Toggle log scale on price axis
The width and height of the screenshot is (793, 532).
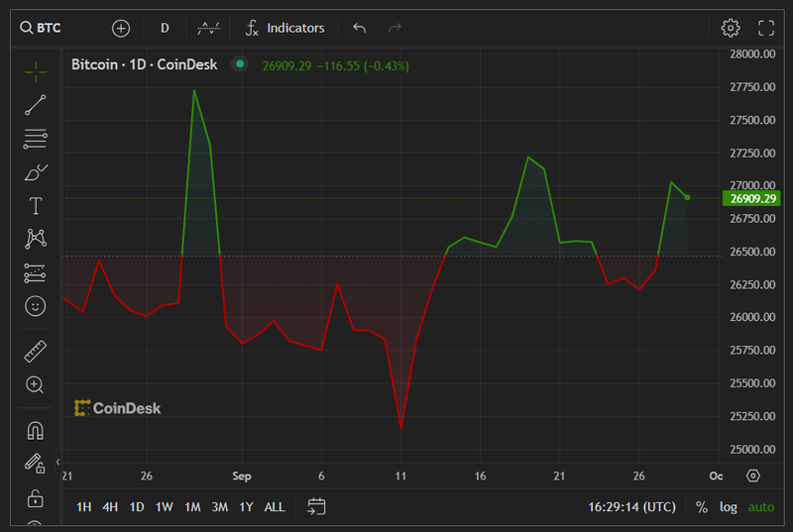729,506
